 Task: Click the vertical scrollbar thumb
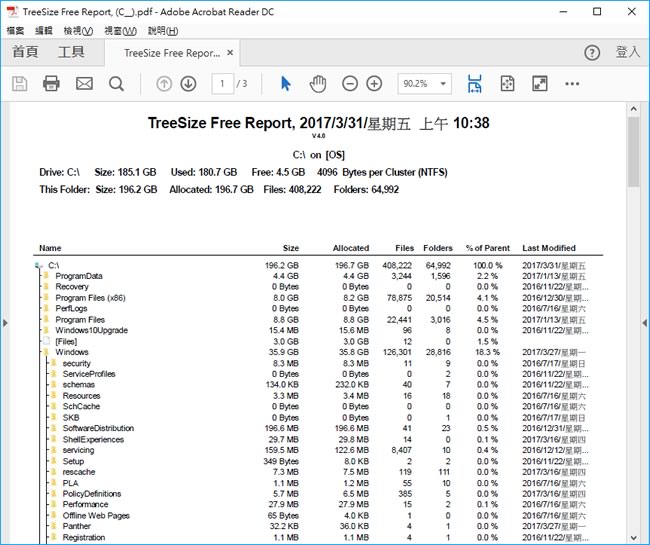[x=633, y=152]
